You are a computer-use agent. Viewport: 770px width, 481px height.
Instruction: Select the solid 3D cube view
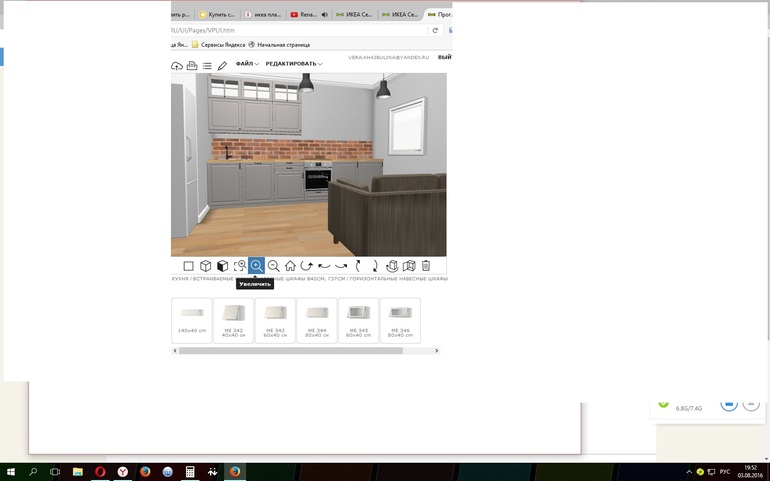(x=222, y=266)
